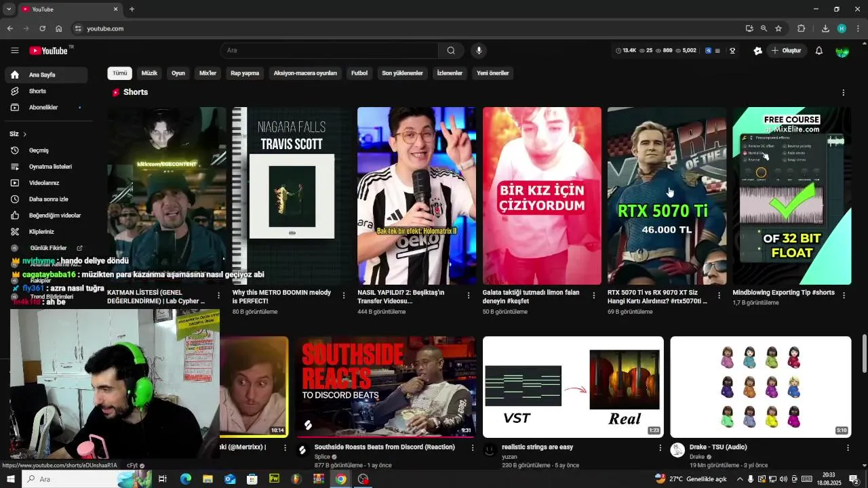The image size is (868, 488).
Task: Click the YouTube logo
Action: tap(48, 51)
